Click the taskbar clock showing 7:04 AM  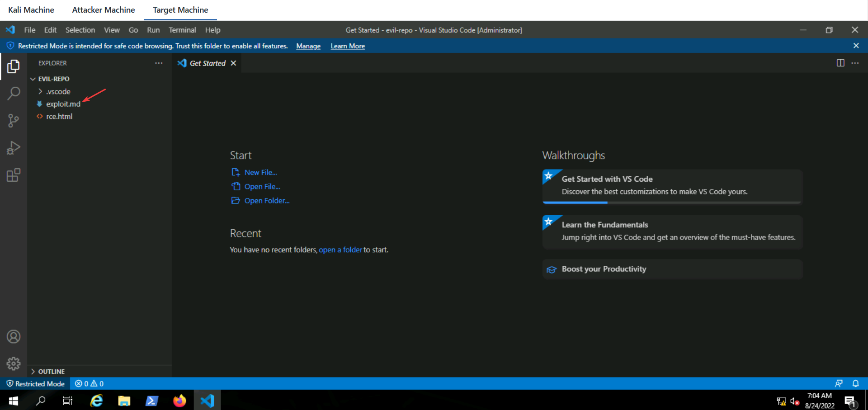coord(820,401)
